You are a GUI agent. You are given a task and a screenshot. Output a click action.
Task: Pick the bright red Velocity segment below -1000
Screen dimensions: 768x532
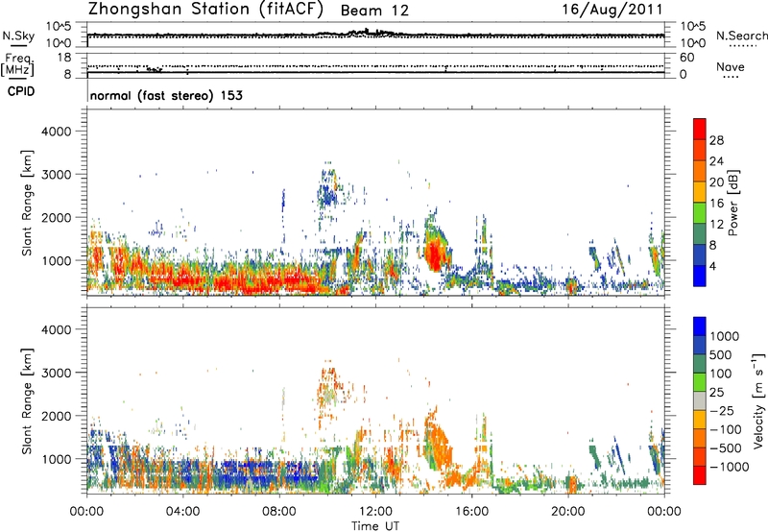700,475
